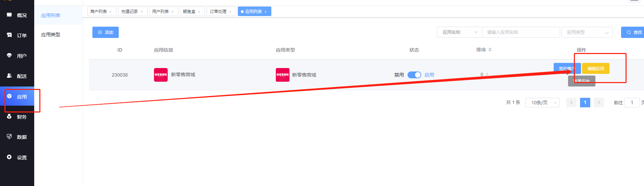The image size is (644, 186).
Task: Click the yellow 编辑应用 button
Action: pyautogui.click(x=595, y=68)
